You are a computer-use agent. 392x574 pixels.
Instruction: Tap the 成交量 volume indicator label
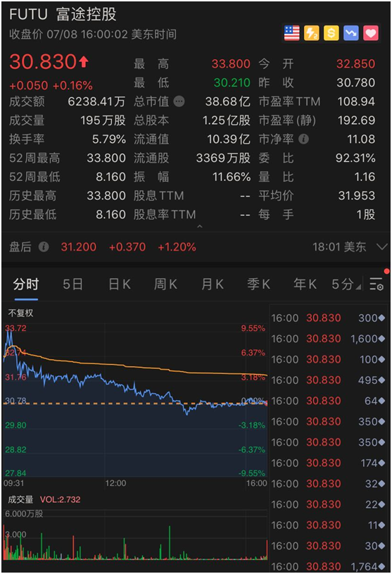click(20, 499)
